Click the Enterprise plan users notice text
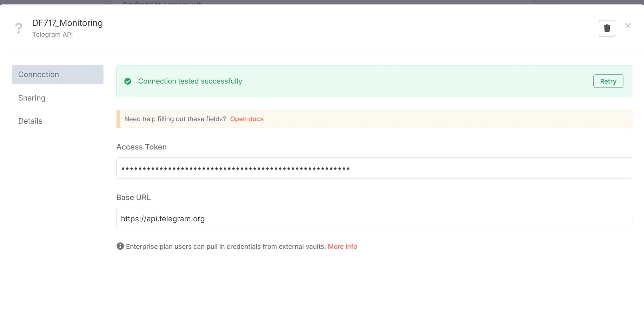The height and width of the screenshot is (312, 644). click(x=226, y=247)
